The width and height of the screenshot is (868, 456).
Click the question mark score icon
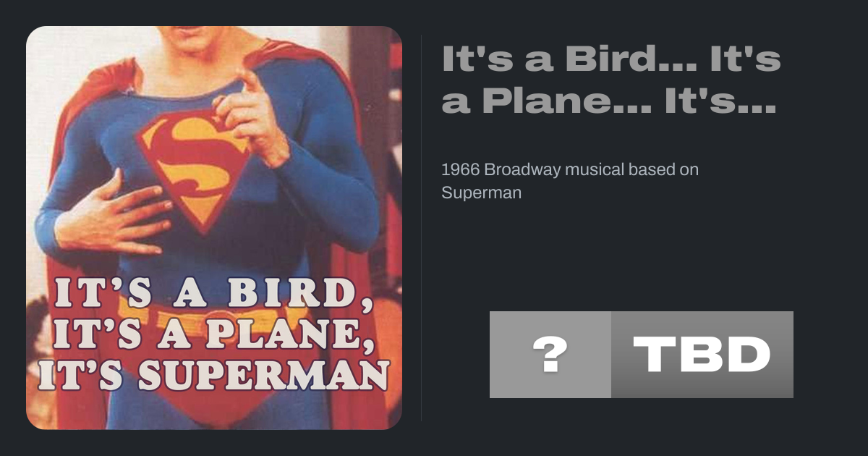pyautogui.click(x=550, y=355)
